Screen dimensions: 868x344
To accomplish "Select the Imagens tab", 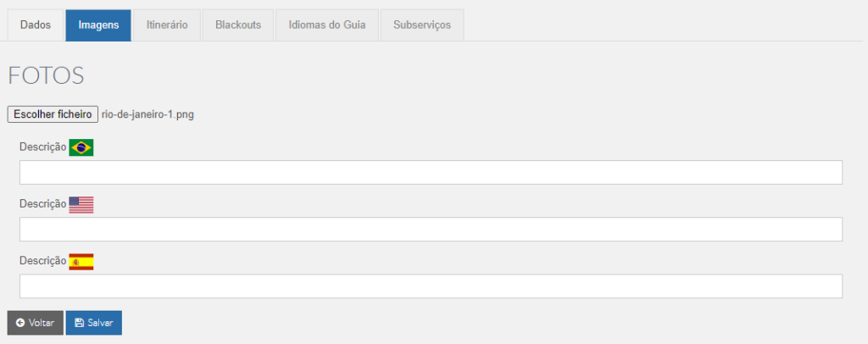I will 98,25.
